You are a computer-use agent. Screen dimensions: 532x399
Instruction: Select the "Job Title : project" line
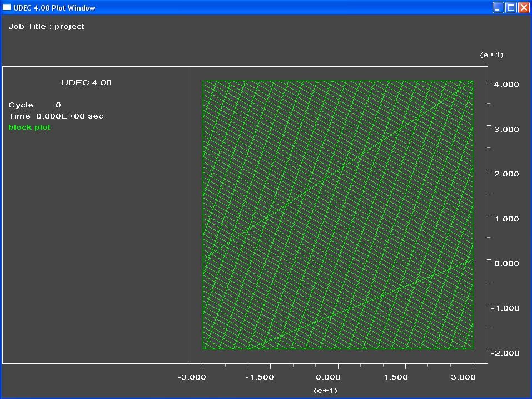47,27
